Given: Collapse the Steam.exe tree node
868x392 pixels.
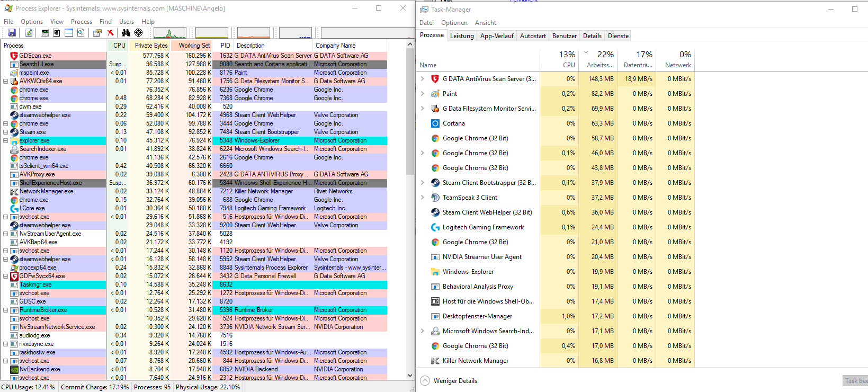Looking at the screenshot, I should pos(6,132).
